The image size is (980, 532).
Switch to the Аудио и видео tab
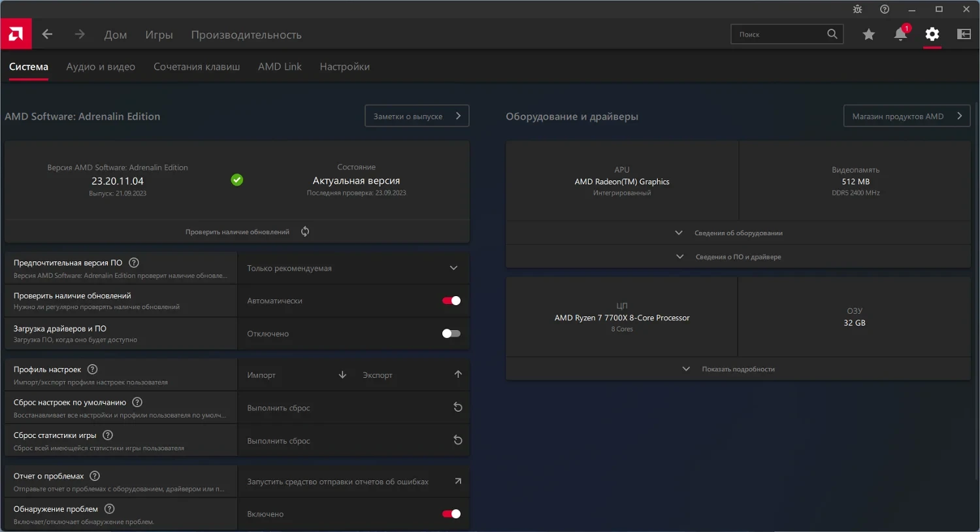click(101, 67)
